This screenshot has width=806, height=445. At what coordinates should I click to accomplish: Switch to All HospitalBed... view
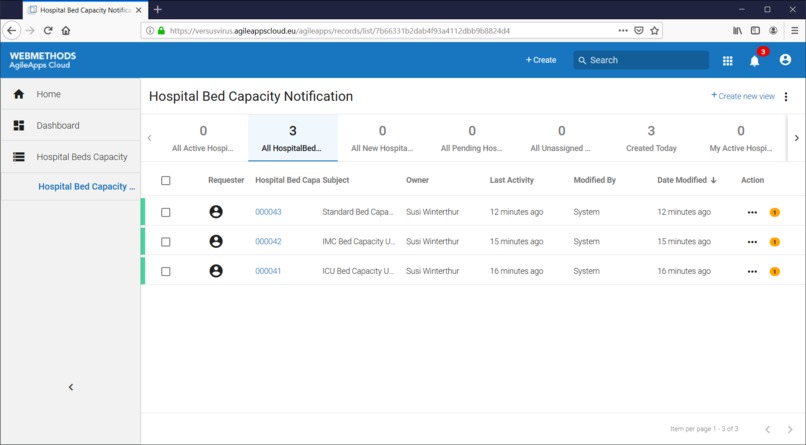[x=292, y=138]
